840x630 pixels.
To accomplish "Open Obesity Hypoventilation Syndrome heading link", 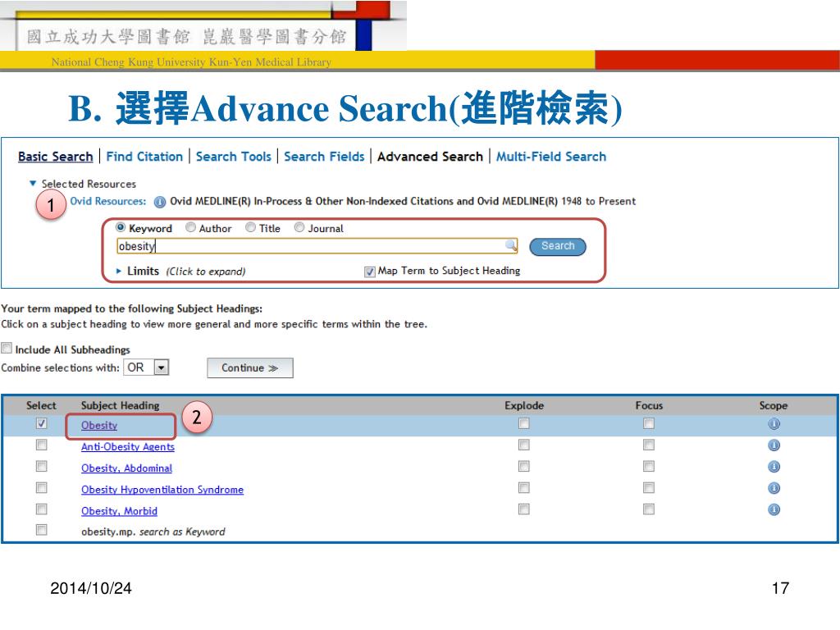I will click(x=162, y=490).
